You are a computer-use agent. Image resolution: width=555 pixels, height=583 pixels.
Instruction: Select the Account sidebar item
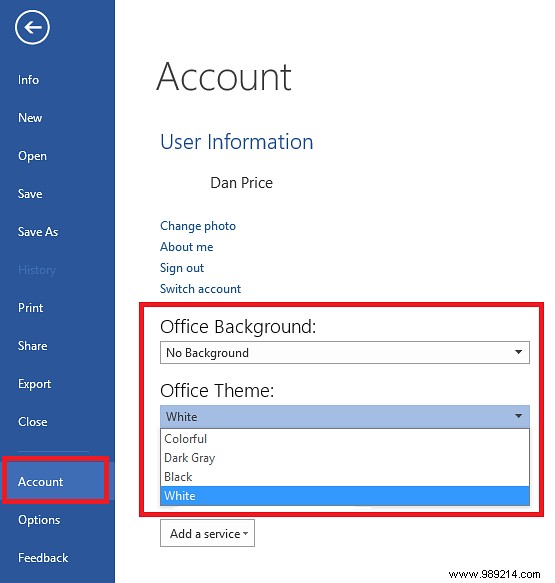point(56,481)
